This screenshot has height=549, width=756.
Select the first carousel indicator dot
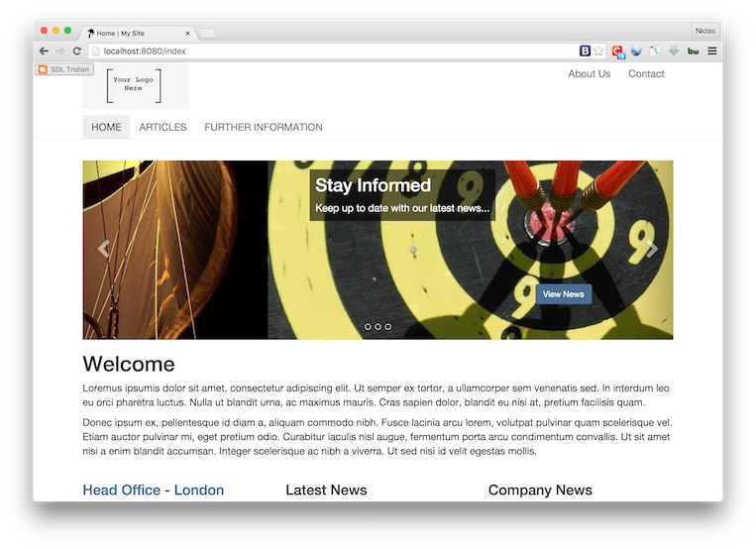[368, 326]
